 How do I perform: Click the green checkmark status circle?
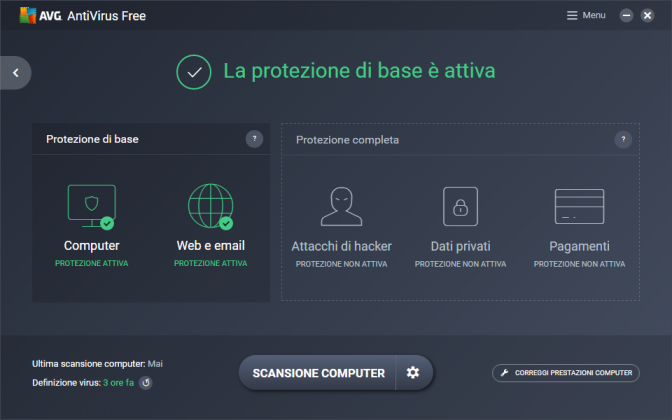click(x=194, y=72)
